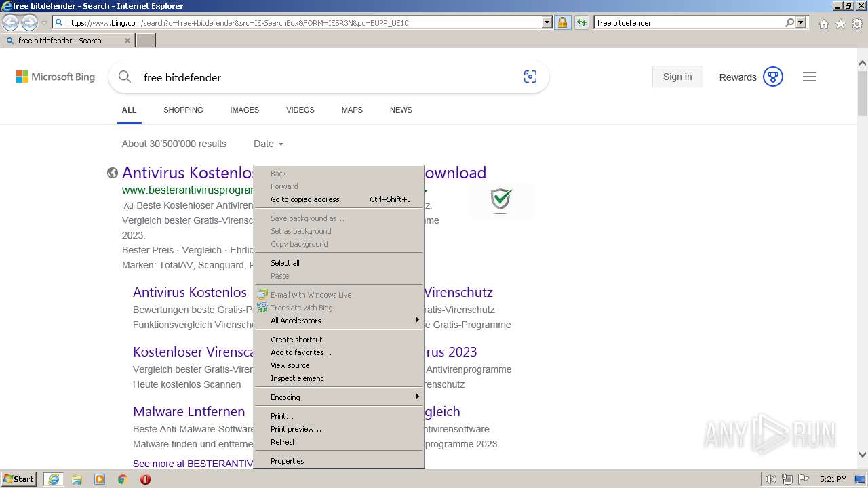868x488 pixels.
Task: Click the refresh icon next to address bar
Action: 581,22
